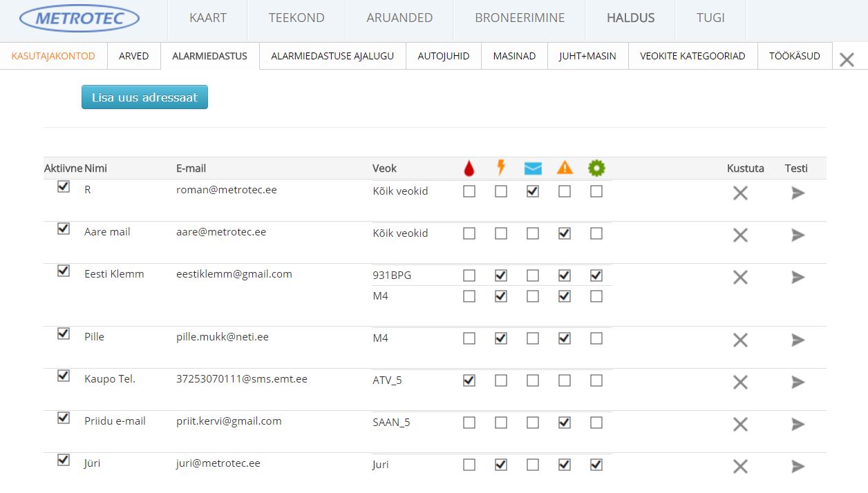
Task: Enable the gear alarm for SAAN_5
Action: (596, 423)
